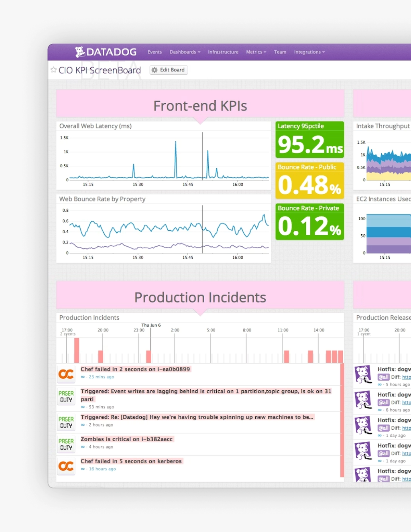Go to the Events menu item

tap(155, 52)
